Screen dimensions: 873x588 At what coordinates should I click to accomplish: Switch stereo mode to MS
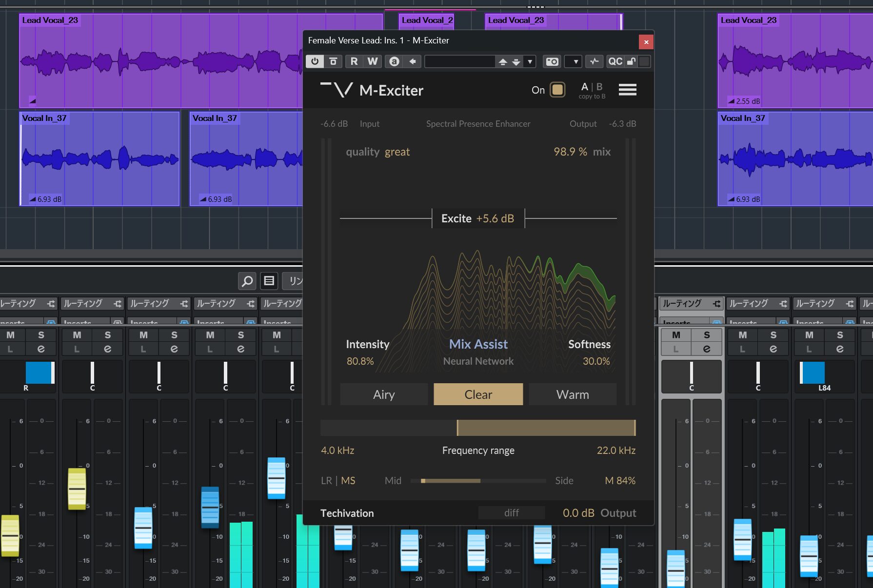click(348, 481)
